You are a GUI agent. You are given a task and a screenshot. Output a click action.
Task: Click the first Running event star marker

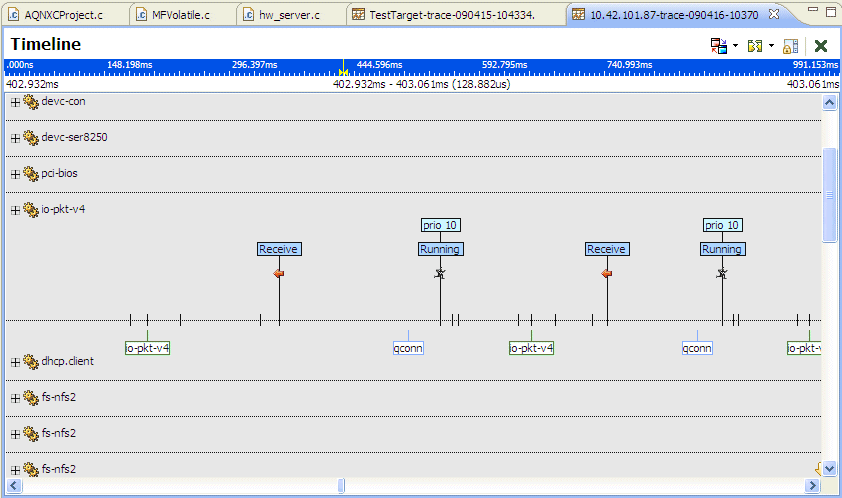(440, 273)
